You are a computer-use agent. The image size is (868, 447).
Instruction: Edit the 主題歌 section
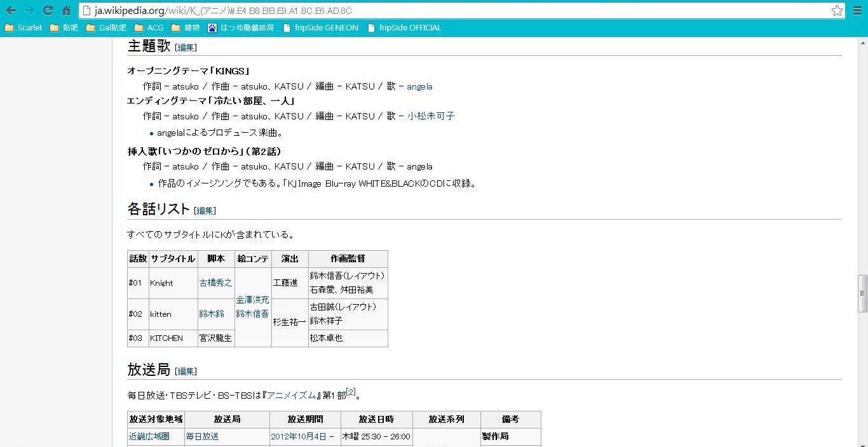(x=186, y=48)
